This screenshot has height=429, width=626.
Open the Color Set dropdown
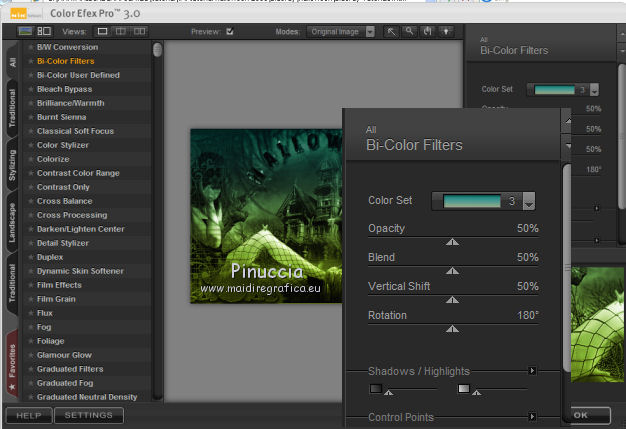[x=529, y=201]
